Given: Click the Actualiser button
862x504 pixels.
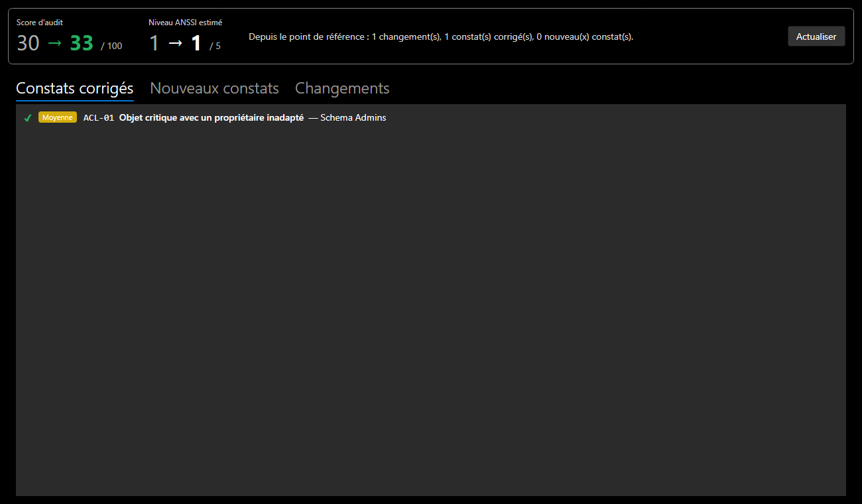Looking at the screenshot, I should pyautogui.click(x=816, y=36).
